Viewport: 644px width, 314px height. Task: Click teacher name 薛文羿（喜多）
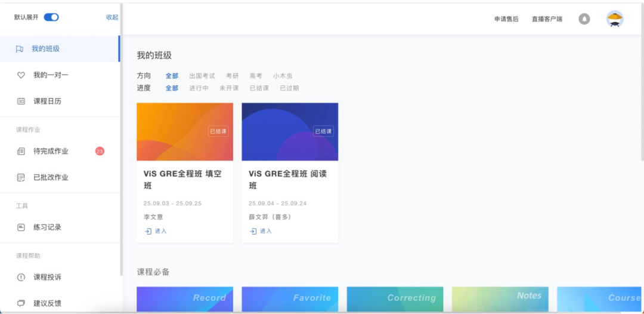(x=270, y=217)
